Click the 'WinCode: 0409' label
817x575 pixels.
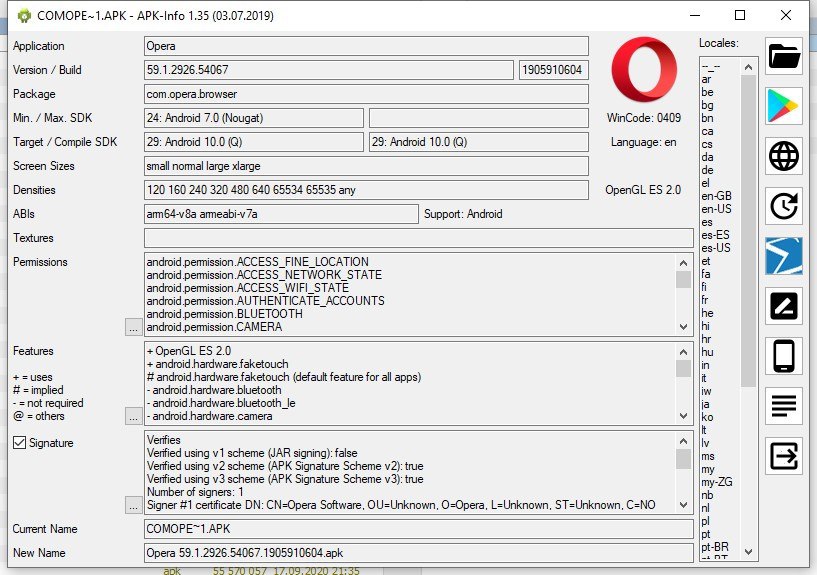pyautogui.click(x=643, y=118)
